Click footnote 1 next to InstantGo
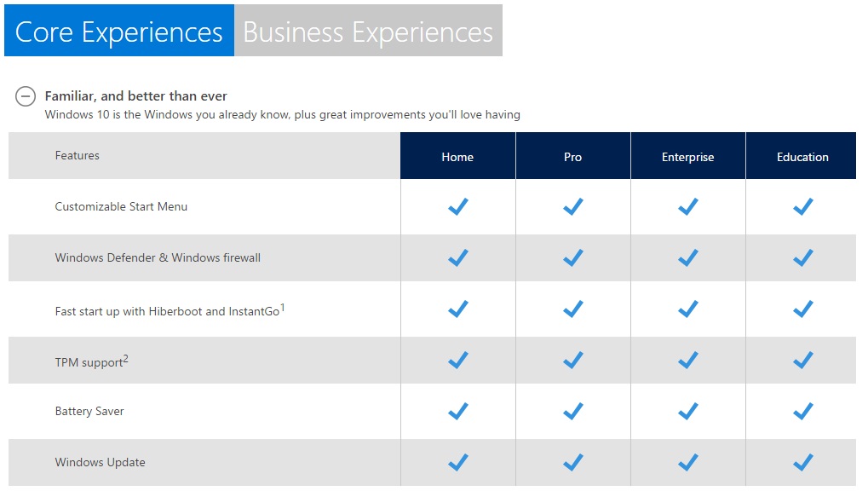The image size is (868, 491). (x=282, y=307)
